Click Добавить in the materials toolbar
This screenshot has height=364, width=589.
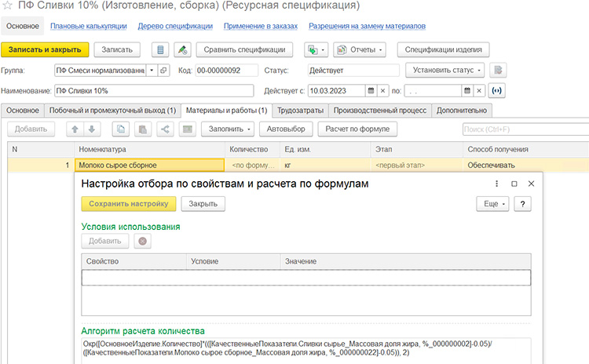click(x=31, y=129)
